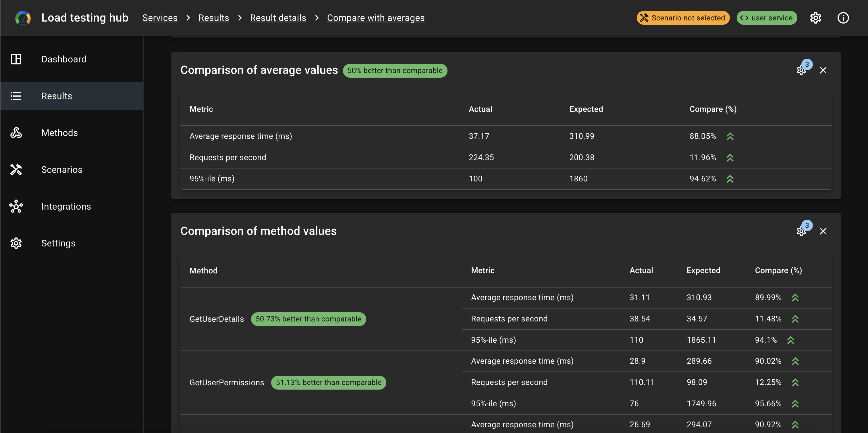Click the 51.13% better than comparable badge
Screen dimensions: 868x433
[x=329, y=382]
